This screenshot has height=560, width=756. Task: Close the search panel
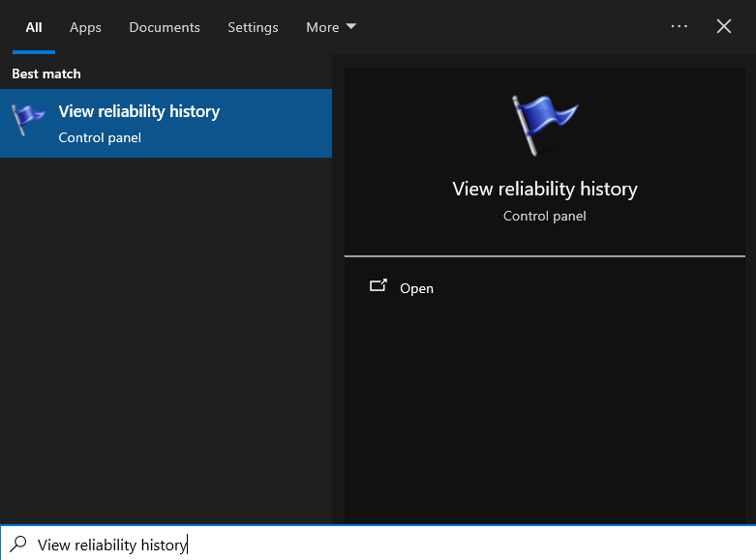coord(724,26)
